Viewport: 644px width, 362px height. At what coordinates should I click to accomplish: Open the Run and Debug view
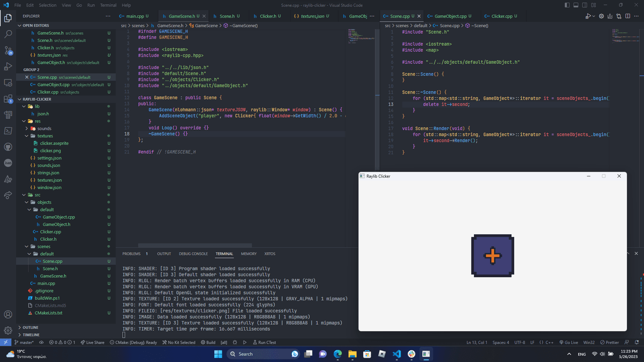[8, 66]
